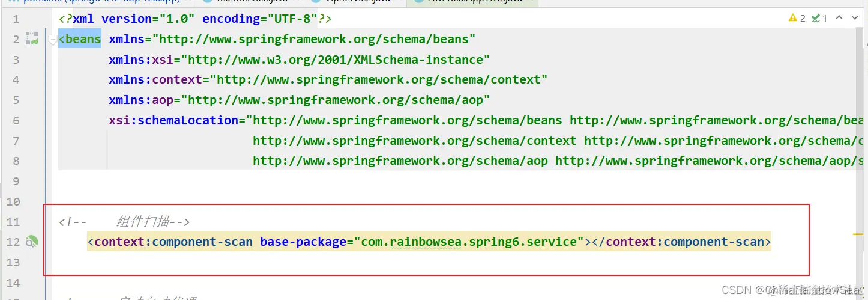Place cursor on xmlns:context attribute

click(x=155, y=80)
